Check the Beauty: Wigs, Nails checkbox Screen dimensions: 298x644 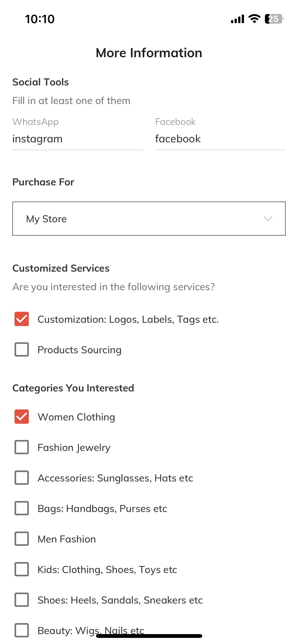pyautogui.click(x=22, y=630)
